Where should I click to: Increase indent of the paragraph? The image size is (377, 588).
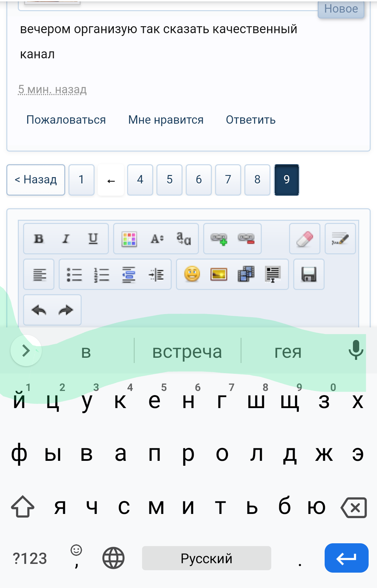coord(156,275)
